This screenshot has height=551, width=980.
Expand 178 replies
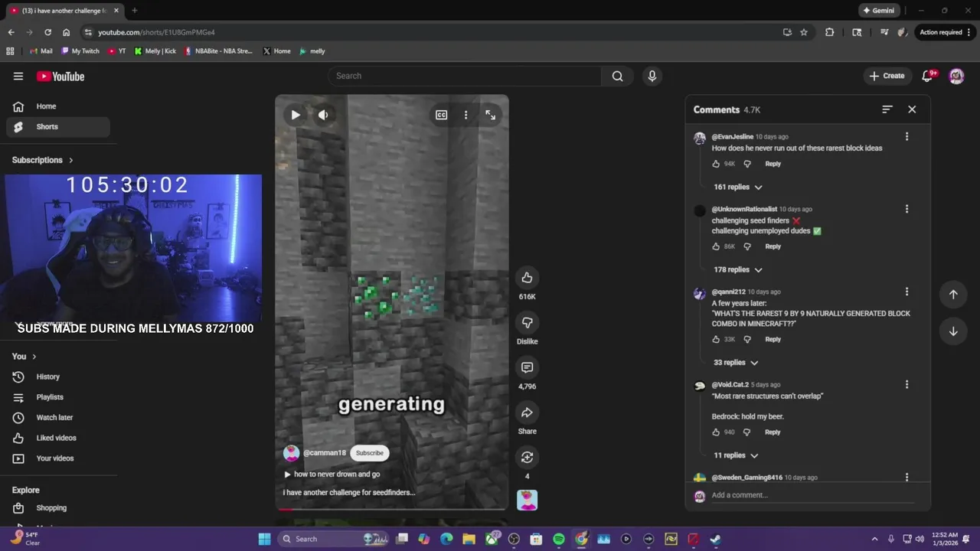(738, 269)
